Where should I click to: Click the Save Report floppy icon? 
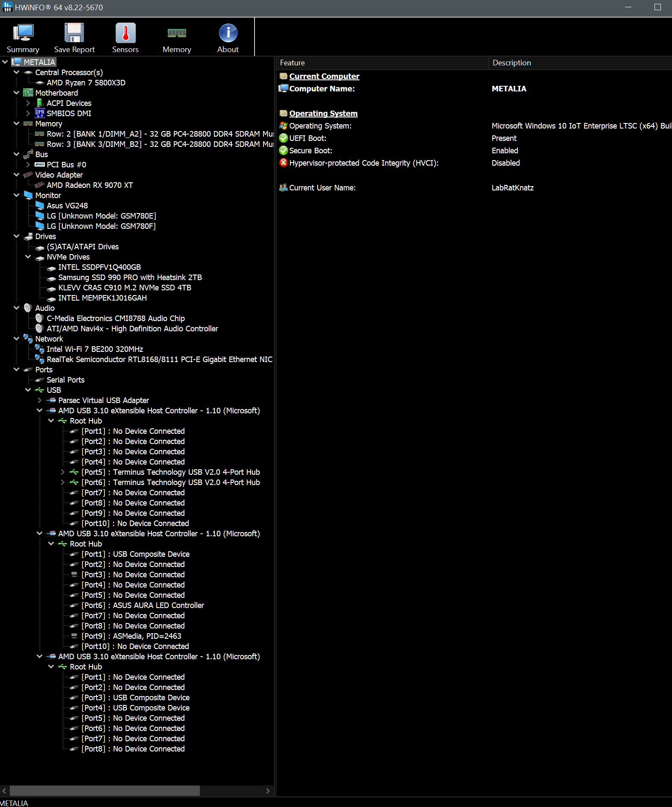pos(74,33)
